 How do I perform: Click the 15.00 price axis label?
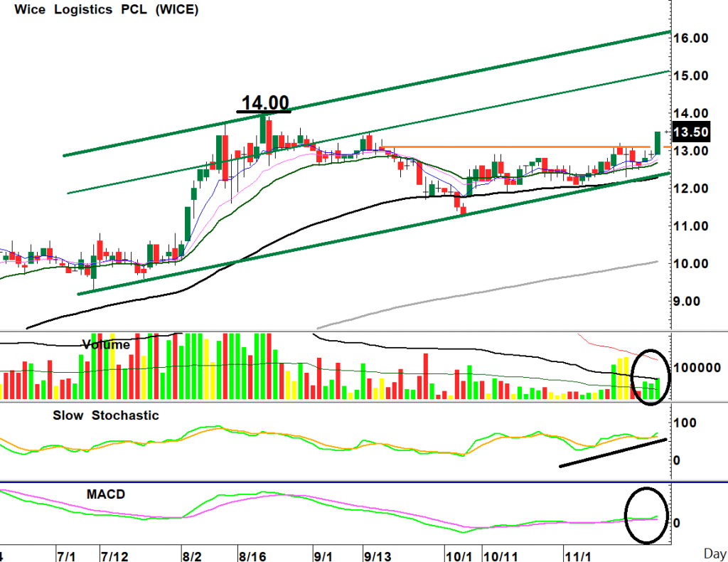(691, 75)
